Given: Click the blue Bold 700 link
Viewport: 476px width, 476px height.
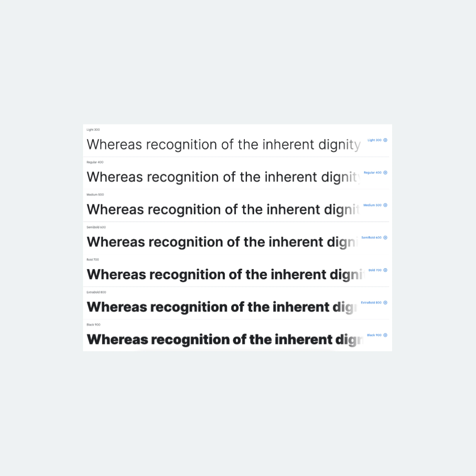Looking at the screenshot, I should click(375, 270).
